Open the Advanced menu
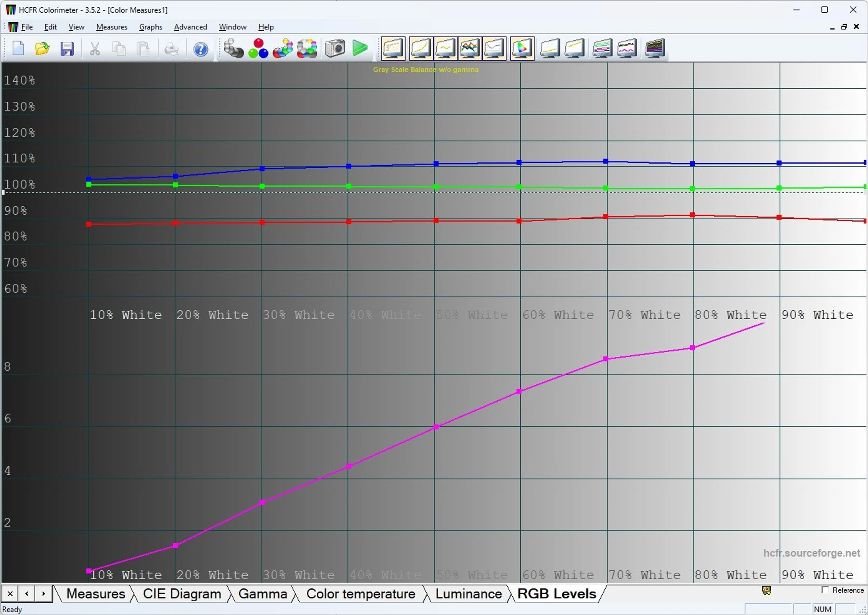Screen dimensions: 868x615 pyautogui.click(x=190, y=27)
